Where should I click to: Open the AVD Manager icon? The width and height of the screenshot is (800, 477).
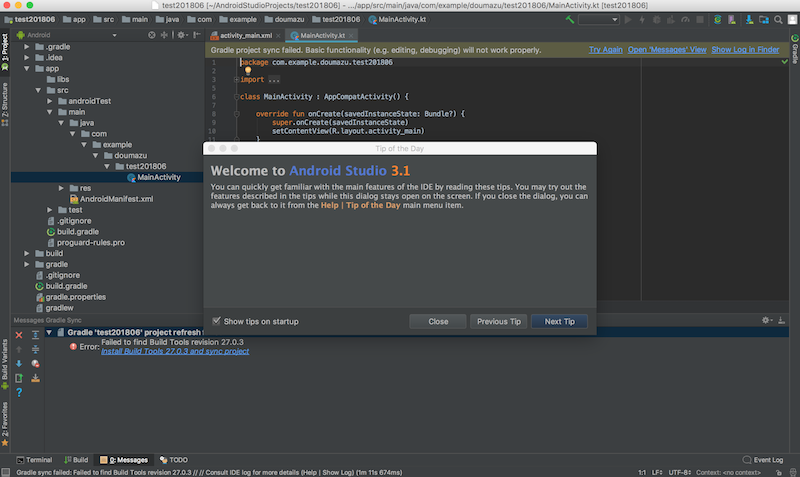coord(732,19)
